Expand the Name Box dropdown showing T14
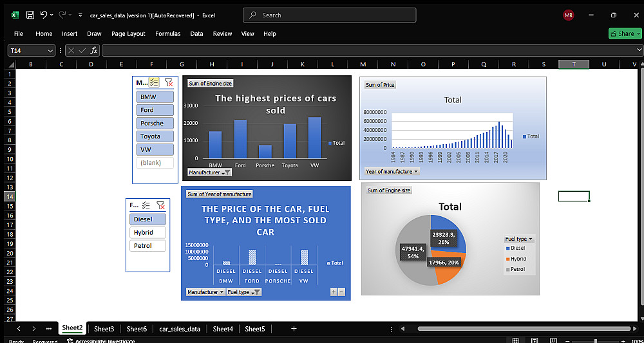644x343 pixels. tap(50, 50)
